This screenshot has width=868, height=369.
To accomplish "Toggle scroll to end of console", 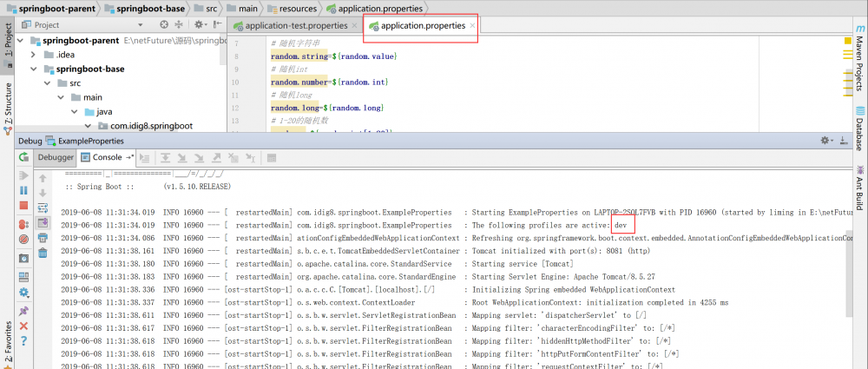I will click(43, 223).
